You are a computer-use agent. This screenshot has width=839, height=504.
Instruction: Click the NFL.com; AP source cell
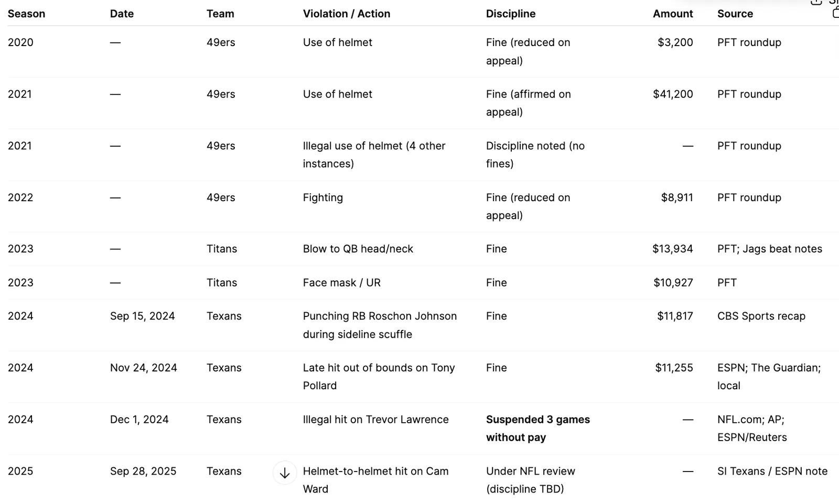coord(751,420)
